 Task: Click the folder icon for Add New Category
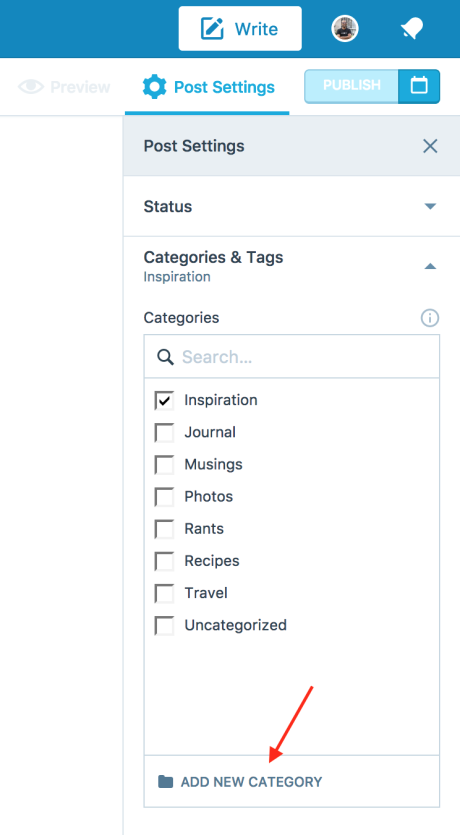[x=166, y=781]
